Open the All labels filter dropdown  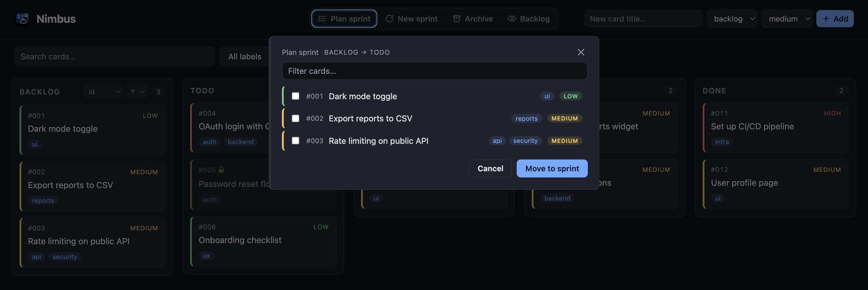click(x=245, y=56)
